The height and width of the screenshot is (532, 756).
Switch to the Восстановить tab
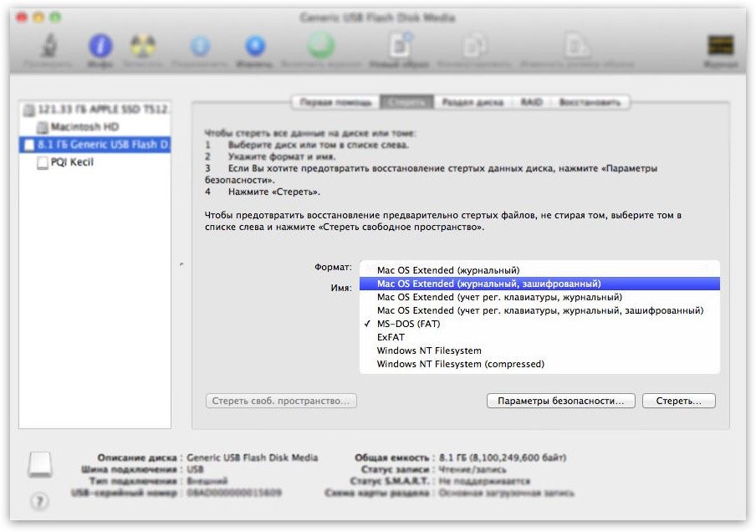click(x=590, y=102)
